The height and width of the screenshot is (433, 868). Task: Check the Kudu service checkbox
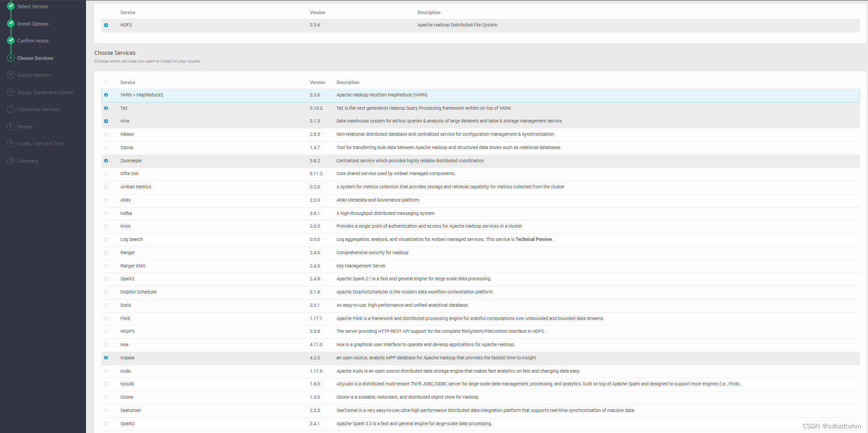(106, 371)
